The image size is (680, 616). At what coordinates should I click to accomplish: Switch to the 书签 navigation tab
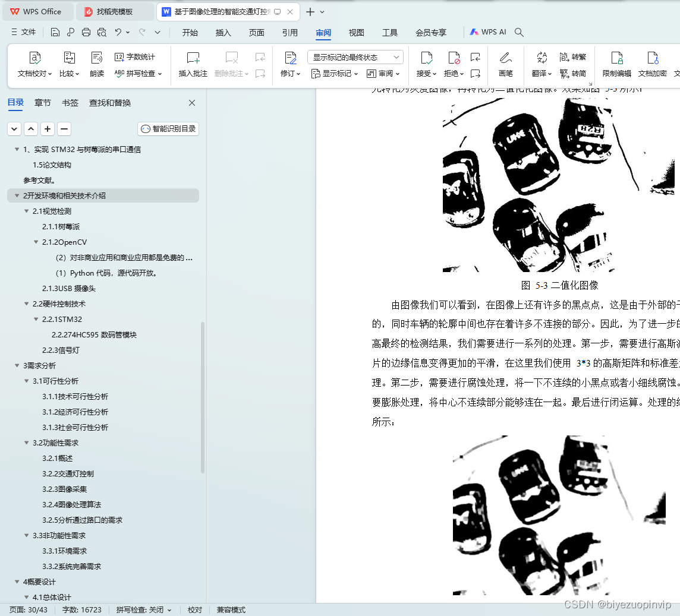pos(70,103)
